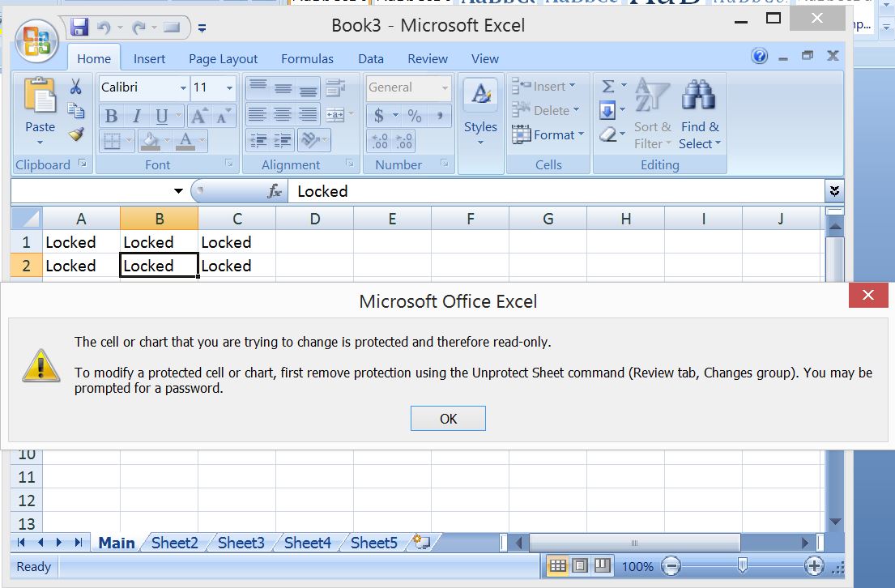Click the Office Button orb
Screen dimensions: 895x588
tap(37, 41)
